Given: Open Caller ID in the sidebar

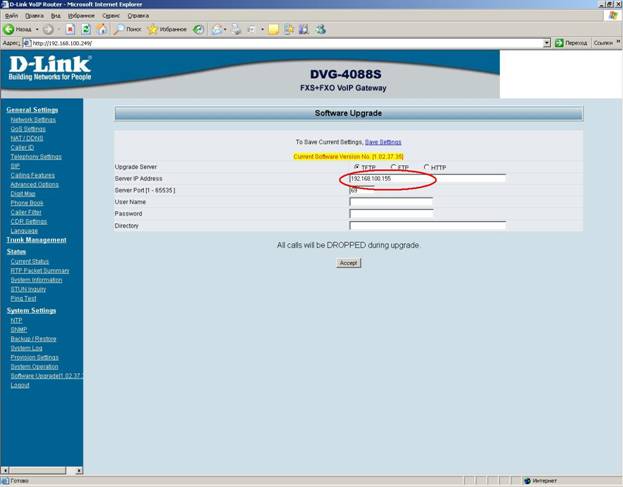Looking at the screenshot, I should (x=22, y=147).
